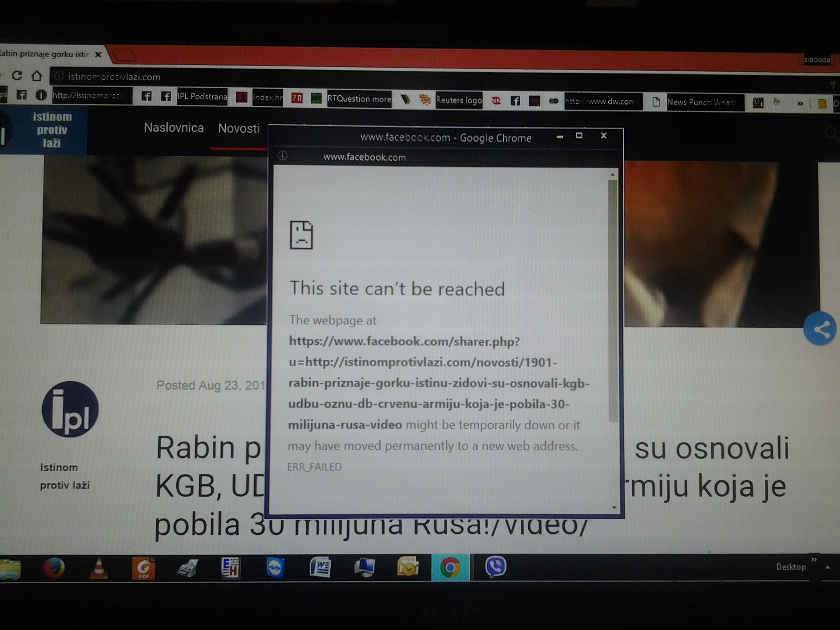The height and width of the screenshot is (630, 840).
Task: Go to Naslovnica on the site menu
Action: point(174,128)
